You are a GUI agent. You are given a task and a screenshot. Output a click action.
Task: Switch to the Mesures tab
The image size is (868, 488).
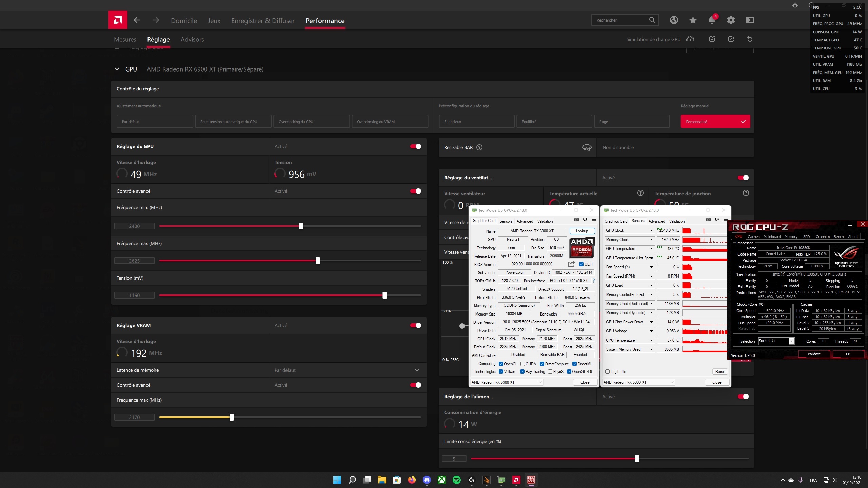coord(125,39)
